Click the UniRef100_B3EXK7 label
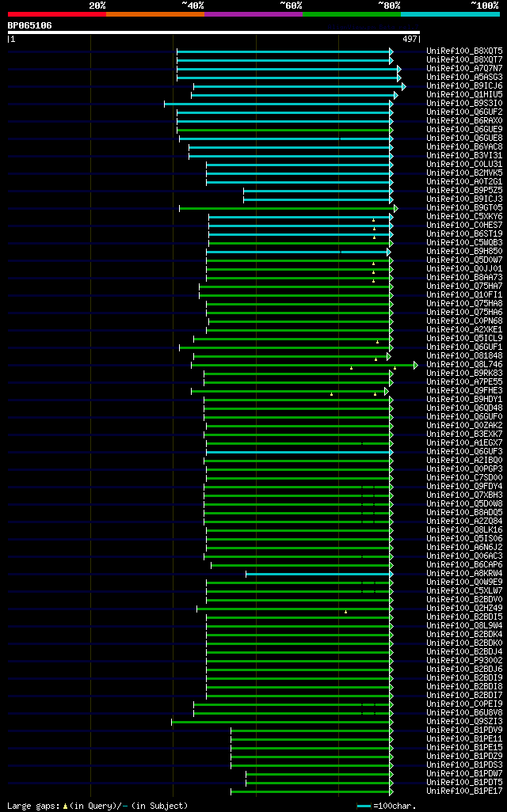The height and width of the screenshot is (812, 507). click(464, 434)
